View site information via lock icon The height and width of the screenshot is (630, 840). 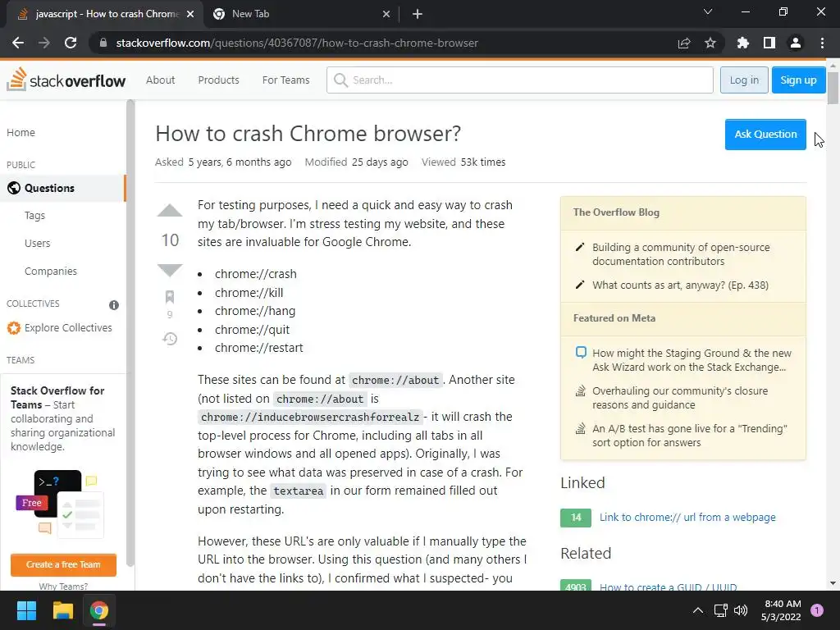pos(103,43)
